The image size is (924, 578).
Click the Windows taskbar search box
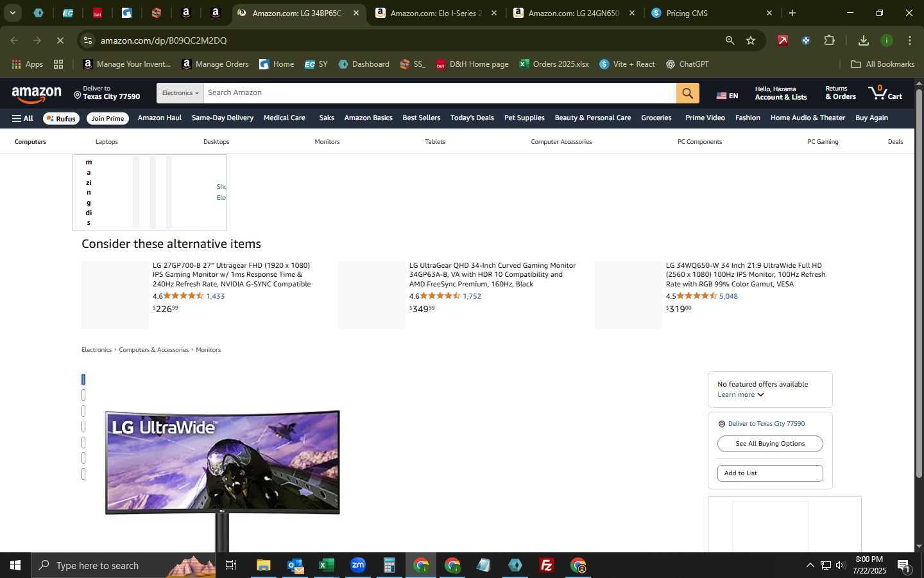coord(124,565)
